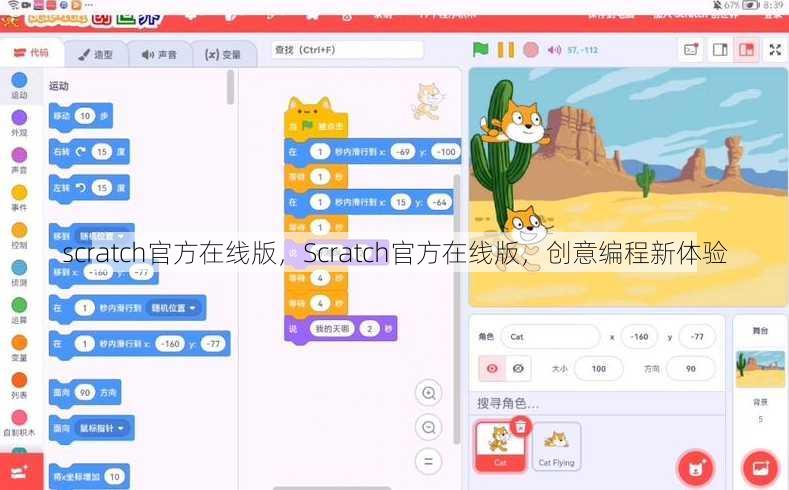This screenshot has width=789, height=490.
Task: Select the 变量 (Variables) orange category
Action: (19, 349)
